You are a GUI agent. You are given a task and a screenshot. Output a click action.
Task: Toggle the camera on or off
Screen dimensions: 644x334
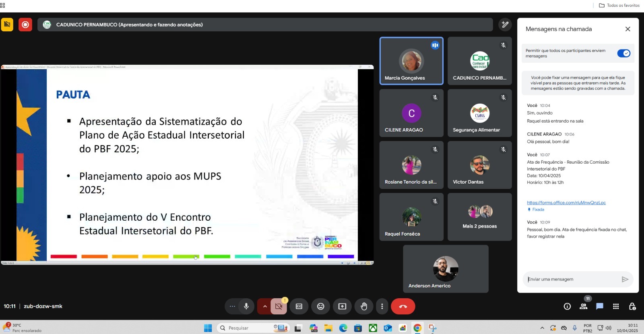[279, 306]
